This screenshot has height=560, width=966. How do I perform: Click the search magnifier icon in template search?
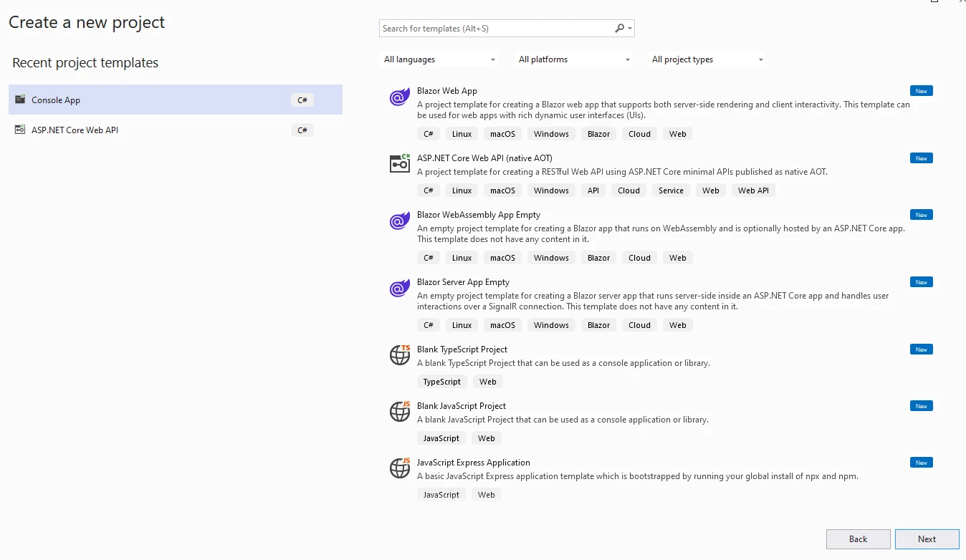tap(619, 29)
